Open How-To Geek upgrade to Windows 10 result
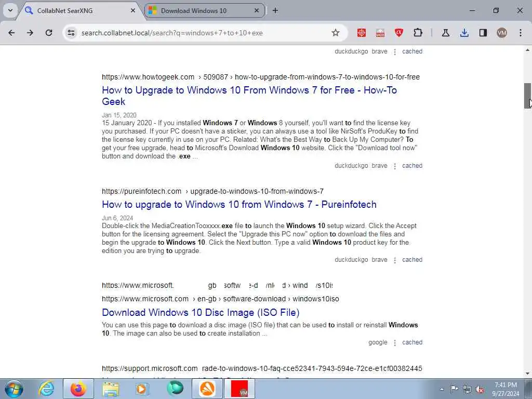This screenshot has width=532, height=399. (x=249, y=96)
